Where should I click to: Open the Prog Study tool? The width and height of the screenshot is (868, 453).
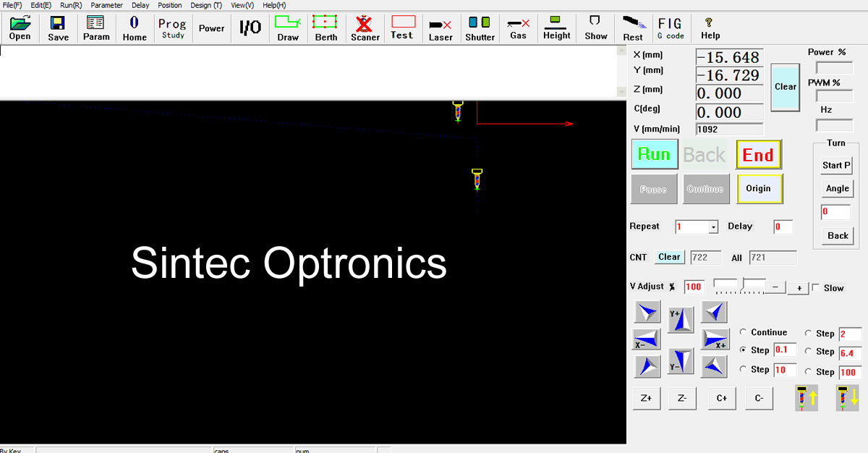pyautogui.click(x=173, y=28)
